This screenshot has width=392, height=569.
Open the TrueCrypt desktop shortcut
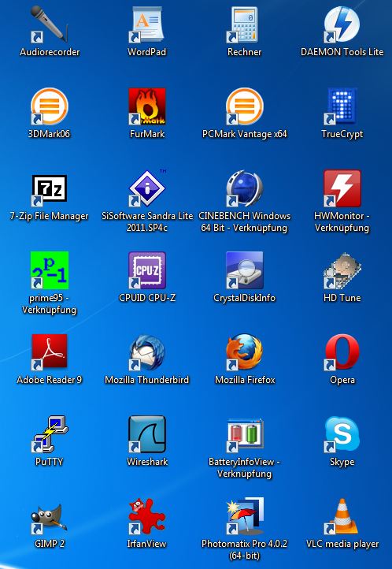(x=342, y=106)
